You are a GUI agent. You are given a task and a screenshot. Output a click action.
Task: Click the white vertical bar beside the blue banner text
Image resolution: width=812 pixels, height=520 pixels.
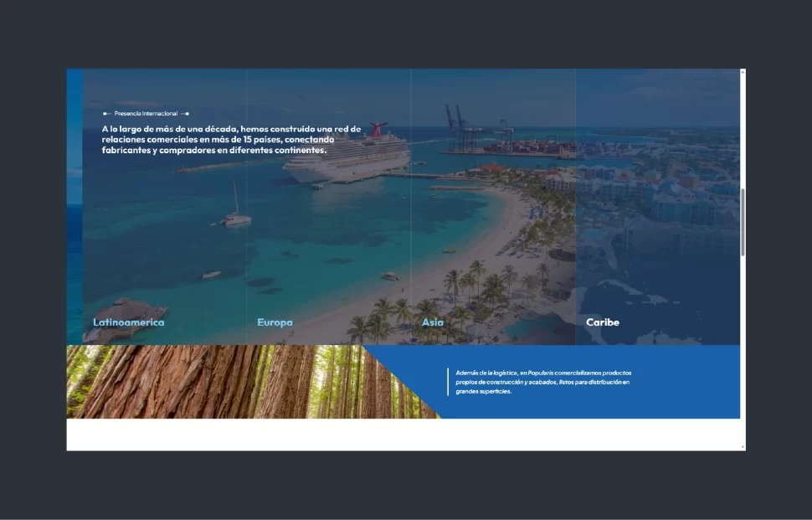pyautogui.click(x=448, y=382)
